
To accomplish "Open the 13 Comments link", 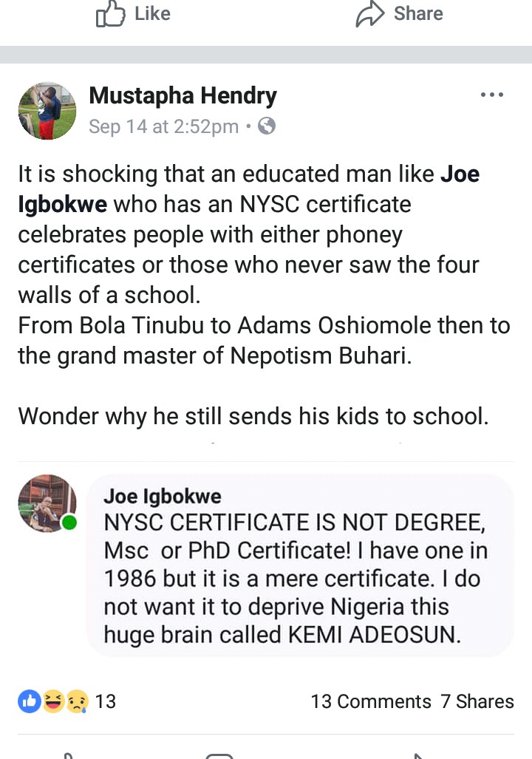I will point(371,701).
